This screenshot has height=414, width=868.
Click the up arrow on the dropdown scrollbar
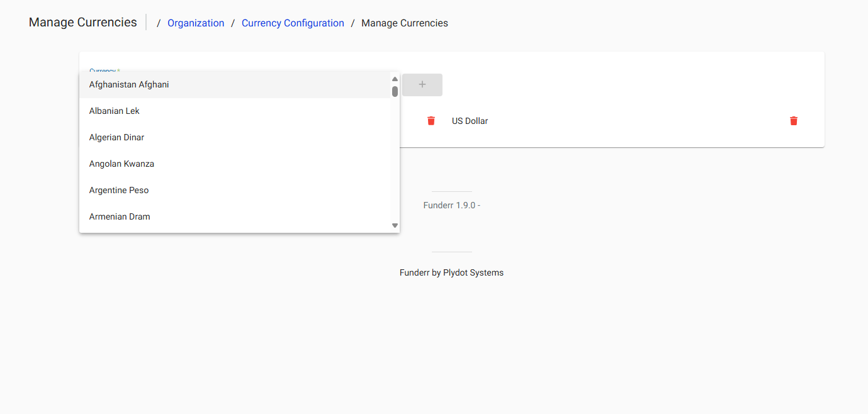(x=395, y=78)
